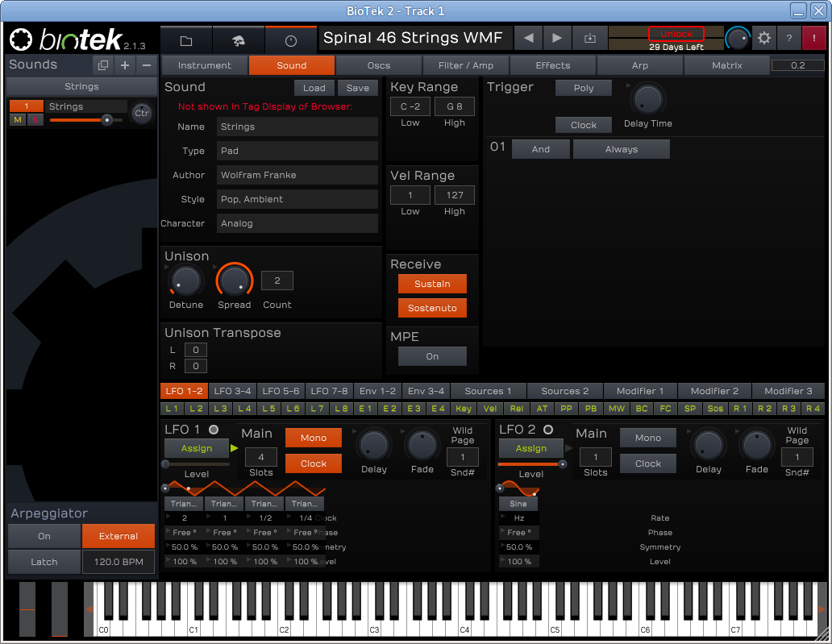Click the LFO 2 Delay knob

(709, 445)
